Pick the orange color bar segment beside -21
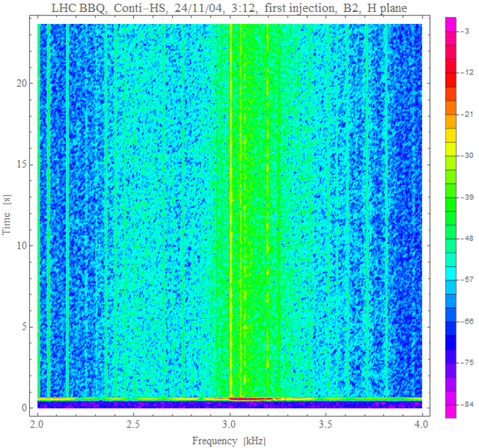The width and height of the screenshot is (479, 448). point(451,121)
